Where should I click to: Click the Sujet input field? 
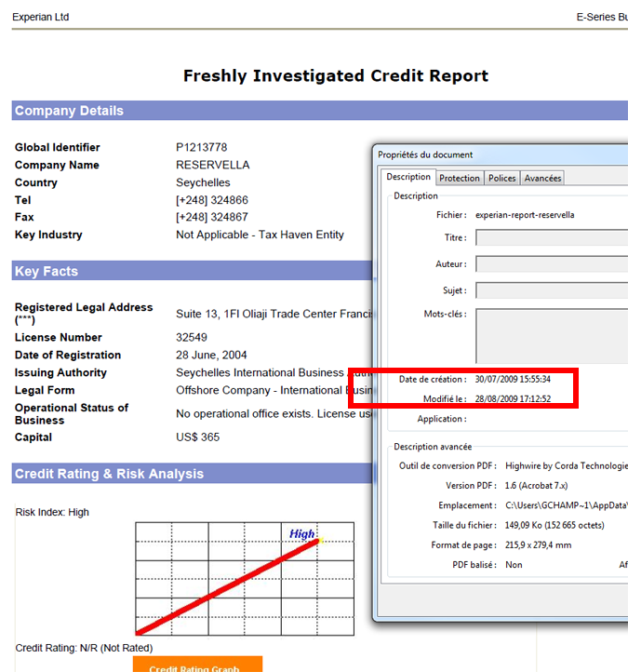(x=551, y=290)
